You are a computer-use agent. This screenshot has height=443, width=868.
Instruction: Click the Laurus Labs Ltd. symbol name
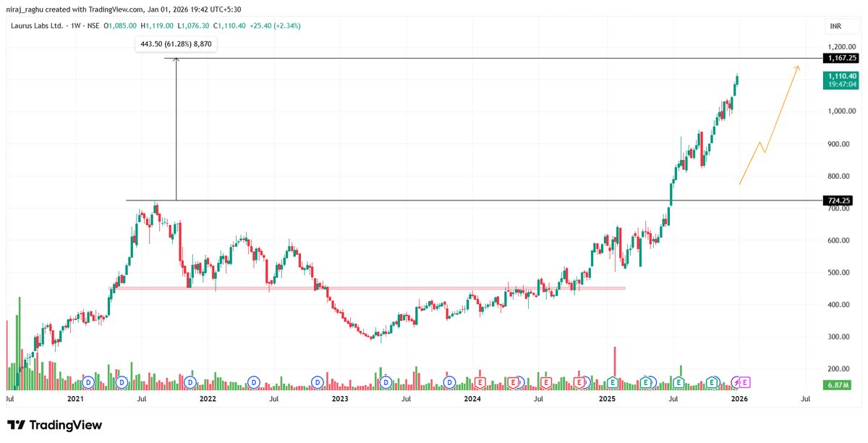[36, 25]
